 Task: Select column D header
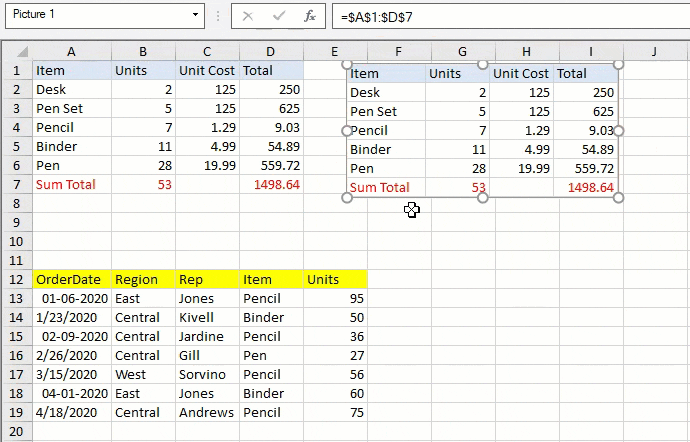(271, 52)
